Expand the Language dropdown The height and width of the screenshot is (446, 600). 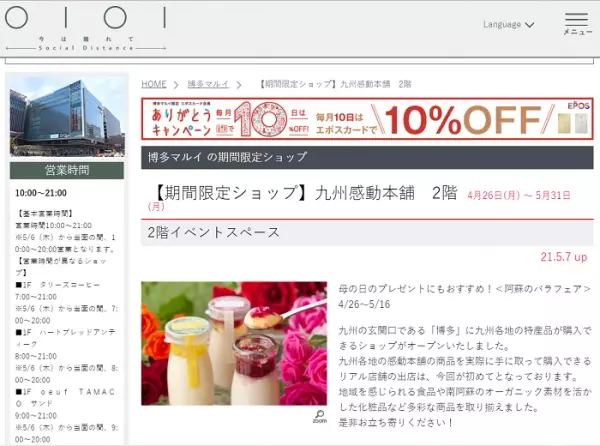pyautogui.click(x=509, y=24)
